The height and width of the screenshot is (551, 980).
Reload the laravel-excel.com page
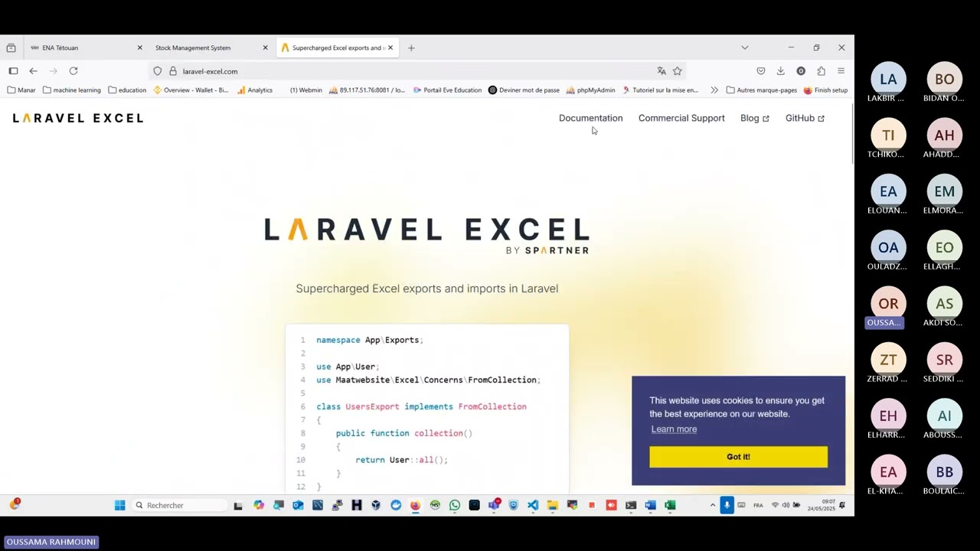tap(73, 71)
